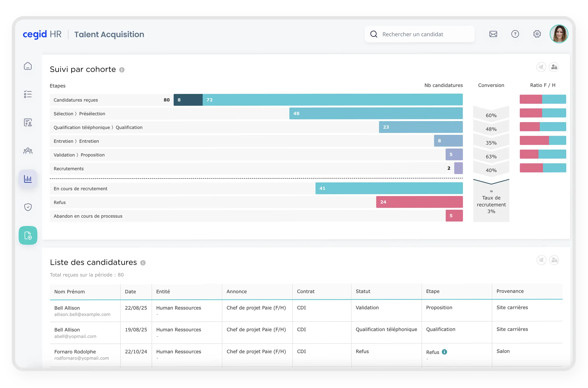Screen dimensions: 588x388
Task: Click the teal new document button
Action: point(28,235)
